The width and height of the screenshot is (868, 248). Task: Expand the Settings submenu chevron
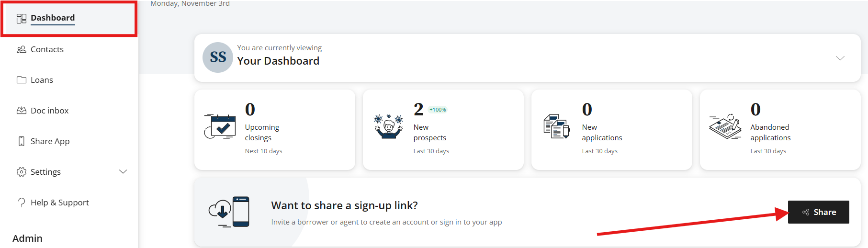[x=123, y=172]
